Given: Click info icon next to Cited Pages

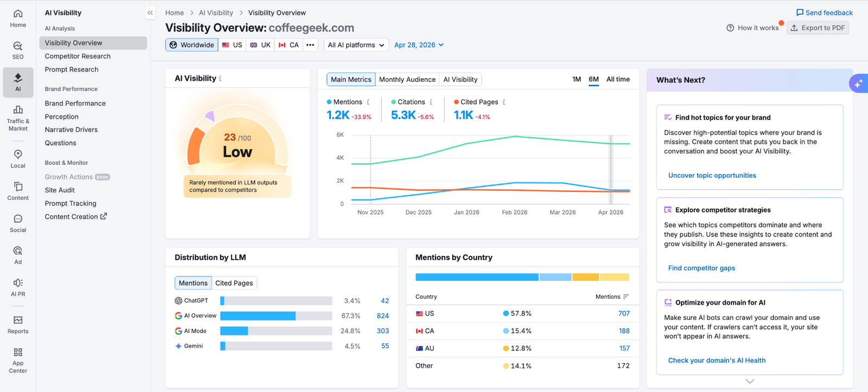Looking at the screenshot, I should coord(504,102).
